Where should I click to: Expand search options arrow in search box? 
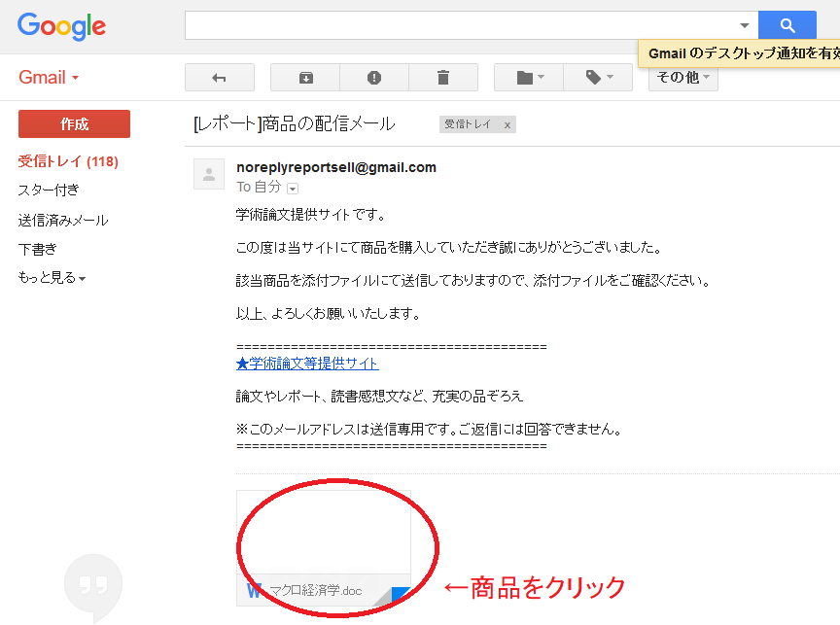coord(744,25)
